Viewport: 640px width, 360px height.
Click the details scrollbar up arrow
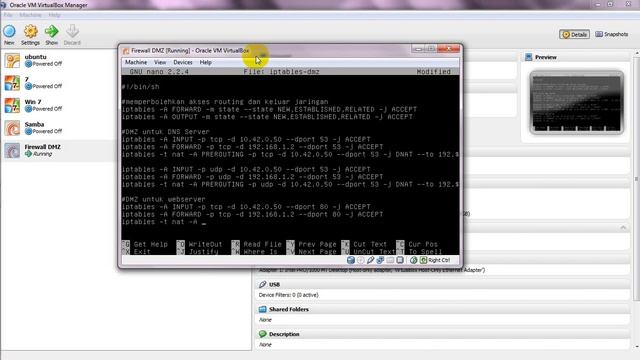pyautogui.click(x=637, y=54)
